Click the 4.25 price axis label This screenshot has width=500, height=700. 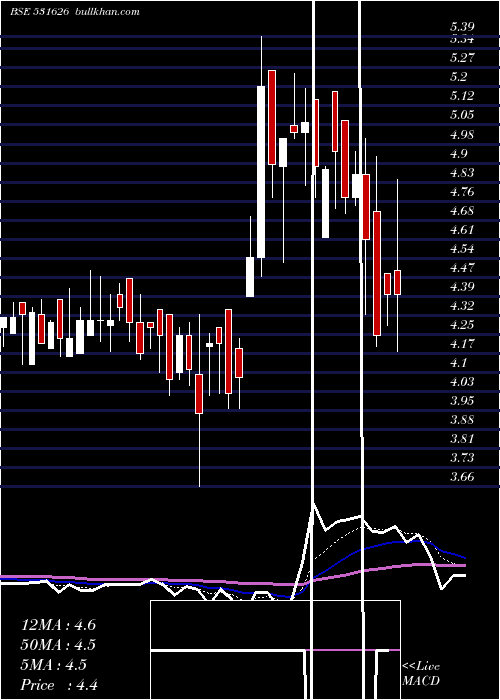[462, 325]
